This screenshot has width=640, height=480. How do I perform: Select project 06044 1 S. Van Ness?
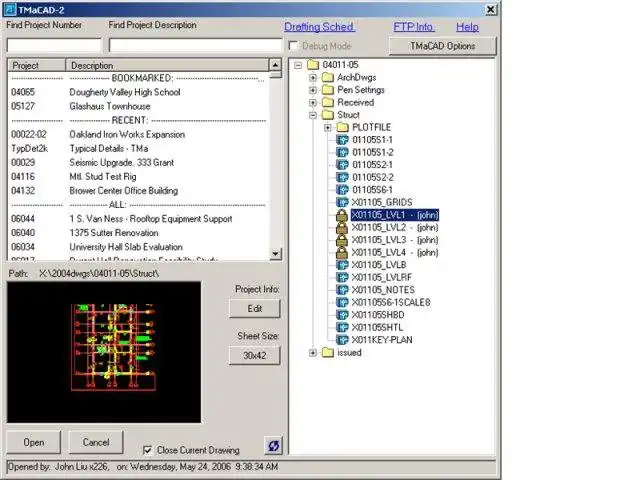coord(138,219)
